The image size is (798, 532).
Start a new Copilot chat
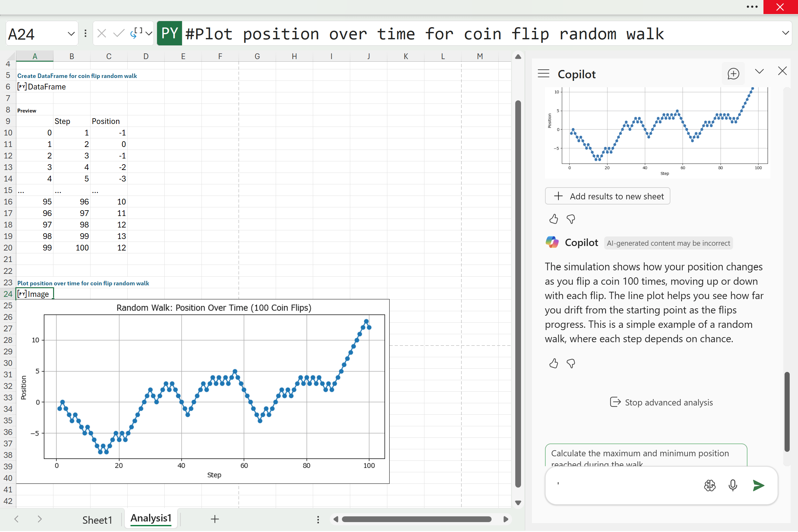(x=733, y=73)
